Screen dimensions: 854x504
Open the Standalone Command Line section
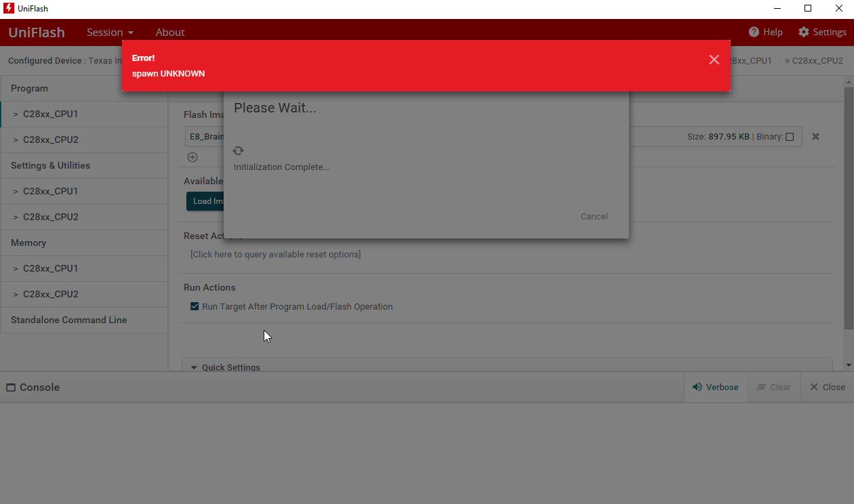point(84,320)
